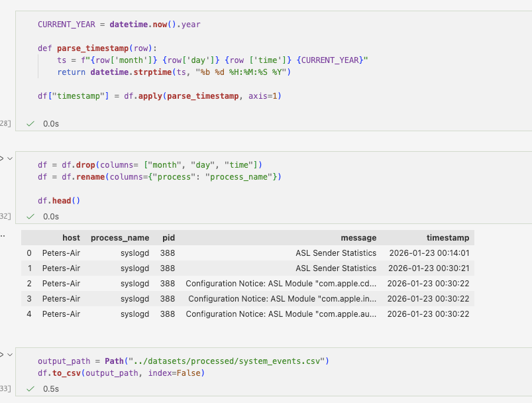Viewport: 532px width, 403px height.
Task: Click the CURRENT_YEAR assignment line
Action: point(119,25)
